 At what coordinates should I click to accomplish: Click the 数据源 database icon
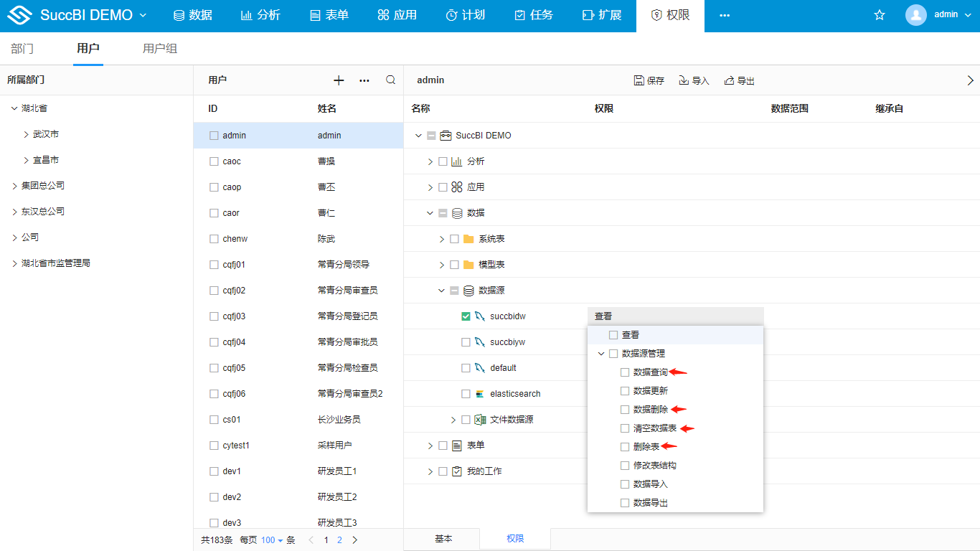pyautogui.click(x=468, y=291)
